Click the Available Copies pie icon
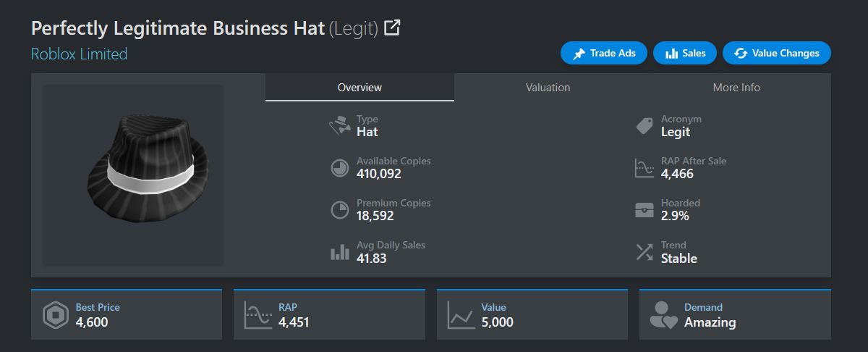The width and height of the screenshot is (868, 352). pyautogui.click(x=339, y=168)
